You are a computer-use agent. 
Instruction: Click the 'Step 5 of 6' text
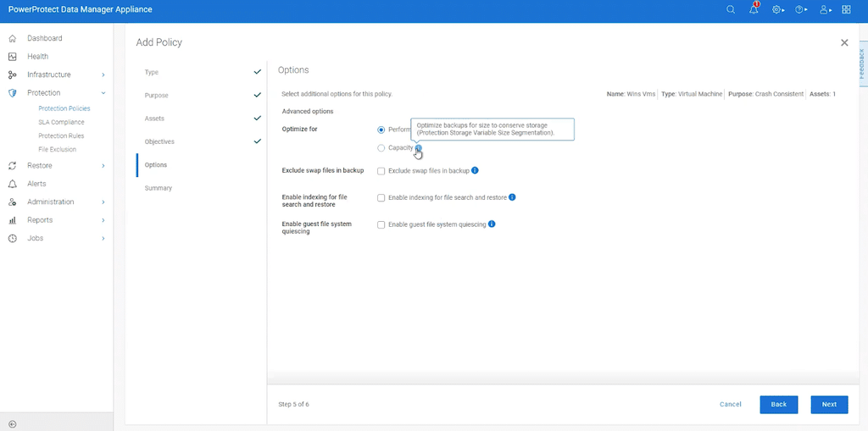click(x=293, y=405)
